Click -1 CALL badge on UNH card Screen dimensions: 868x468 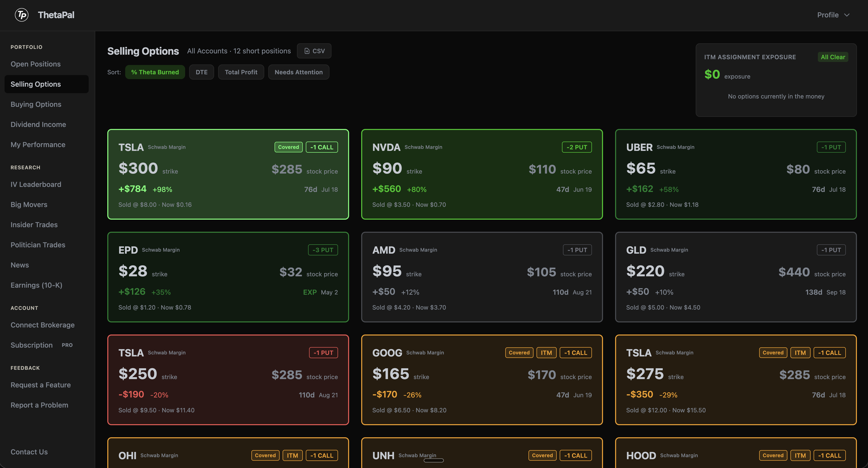(576, 456)
